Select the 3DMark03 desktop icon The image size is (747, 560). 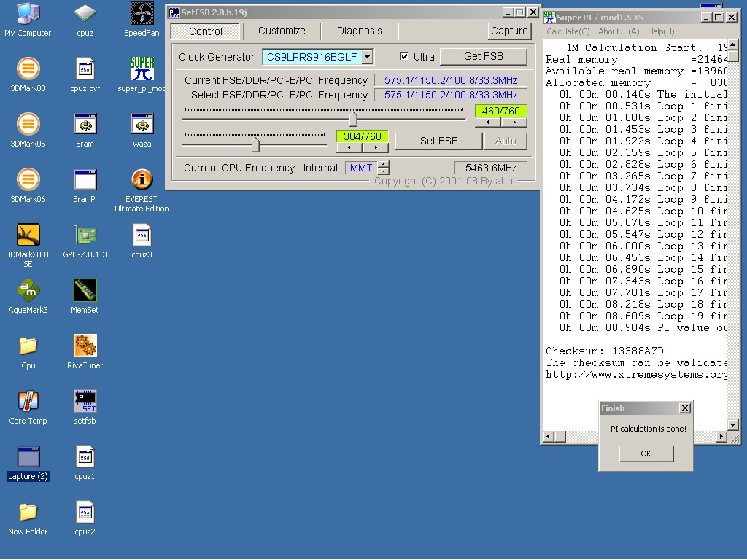point(28,75)
